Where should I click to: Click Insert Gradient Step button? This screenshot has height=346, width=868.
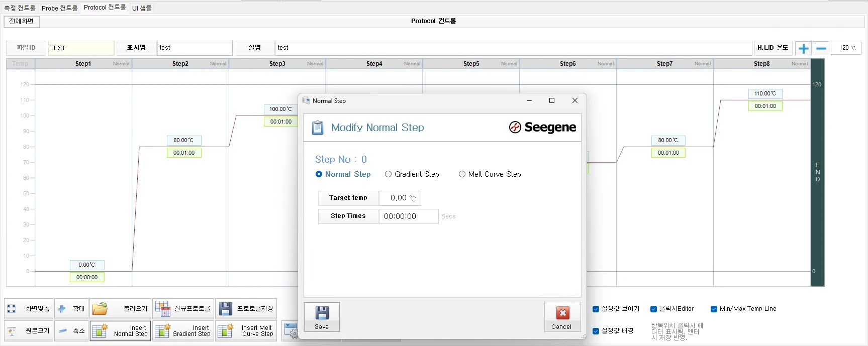(183, 331)
